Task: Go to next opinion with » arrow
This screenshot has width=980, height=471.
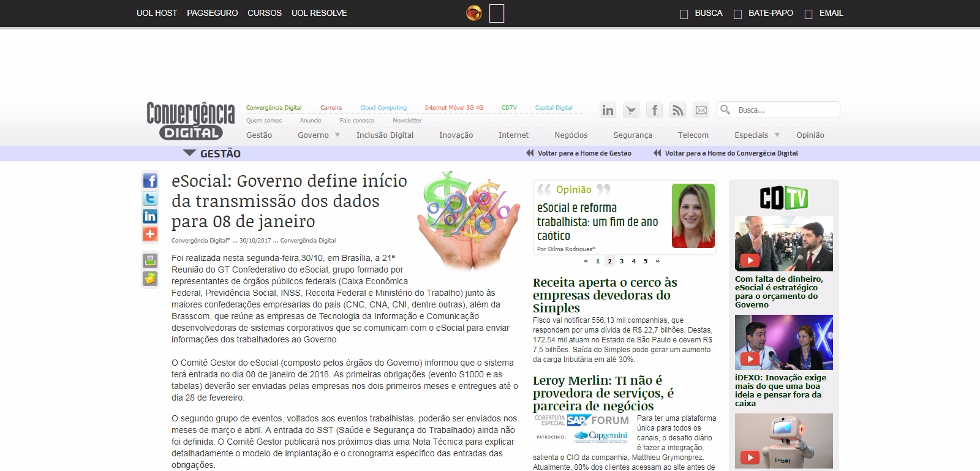Action: coord(658,261)
